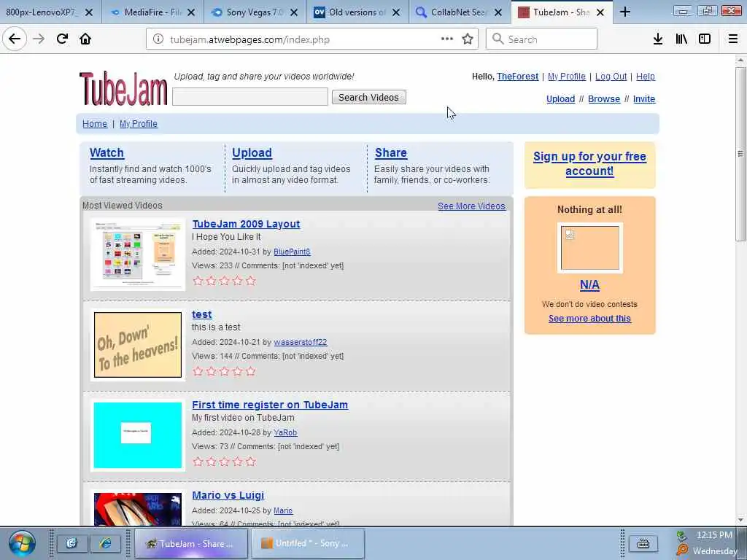Rate the test video five stars

click(x=251, y=371)
